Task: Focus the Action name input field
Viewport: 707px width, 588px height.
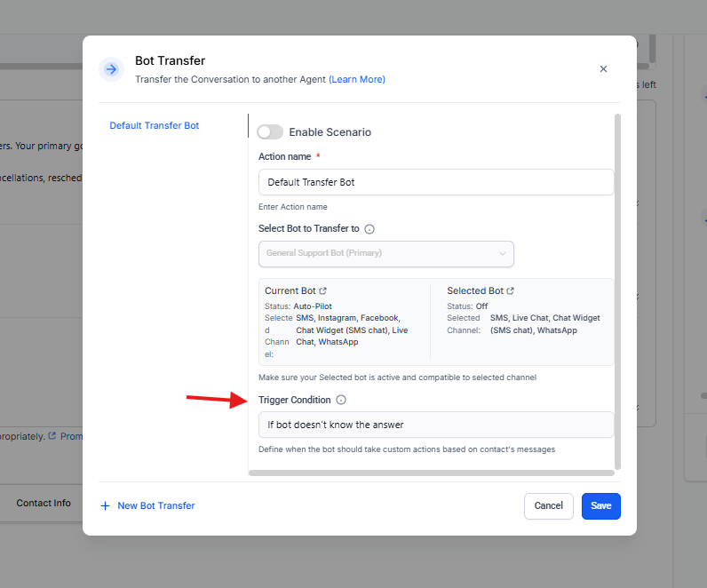Action: [x=435, y=182]
